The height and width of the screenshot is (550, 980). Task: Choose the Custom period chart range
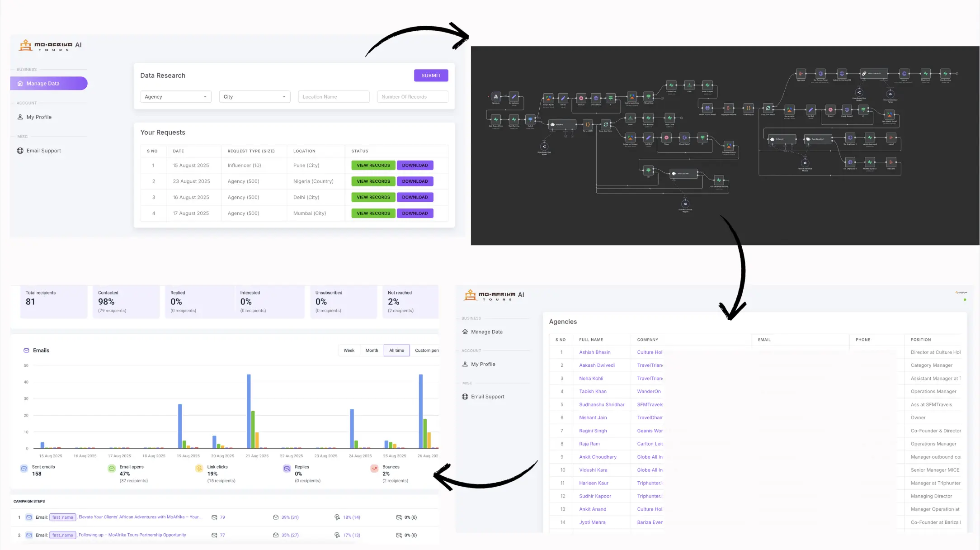tap(425, 351)
